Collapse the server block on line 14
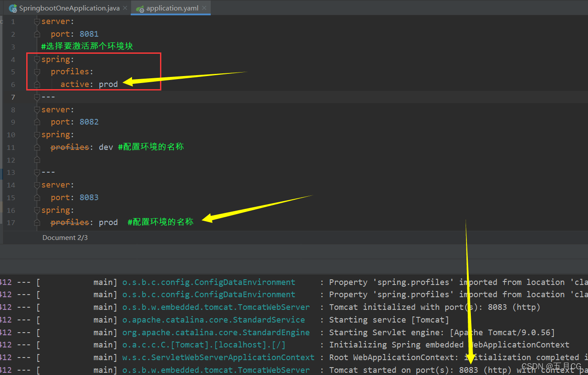Viewport: 588px width, 375px height. click(x=37, y=185)
